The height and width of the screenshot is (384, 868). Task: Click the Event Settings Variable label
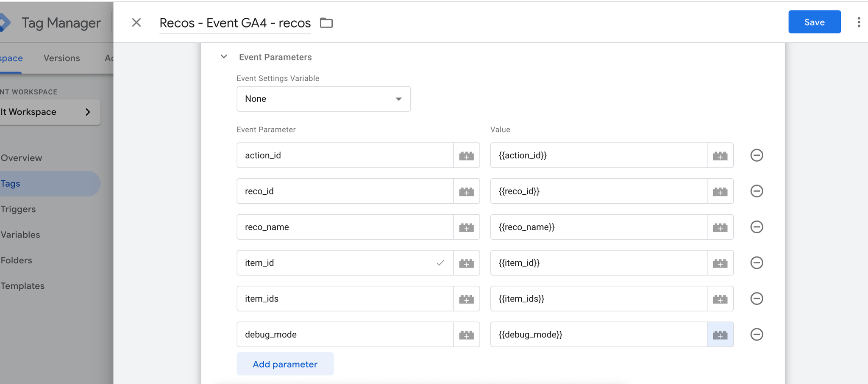(278, 78)
